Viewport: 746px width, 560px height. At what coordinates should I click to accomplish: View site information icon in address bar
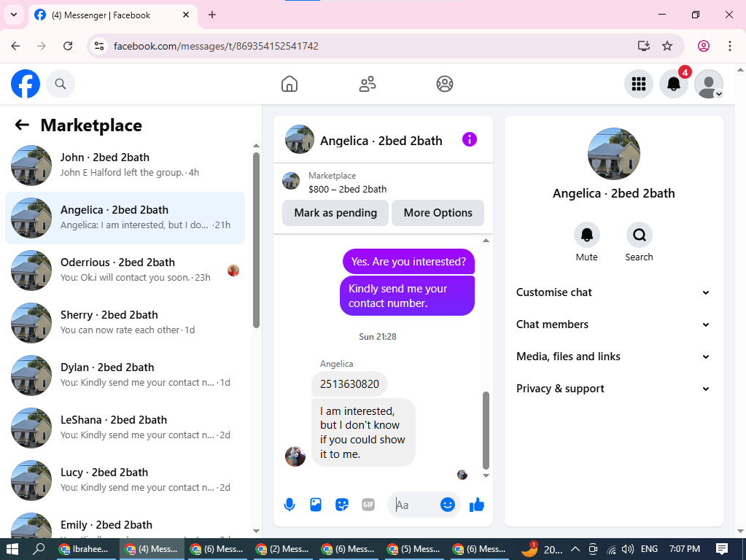click(99, 46)
